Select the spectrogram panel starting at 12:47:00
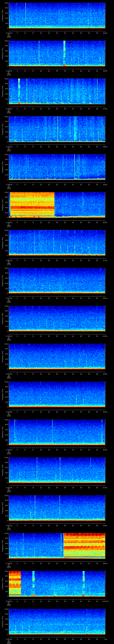This screenshot has height=644, width=114. click(x=57, y=129)
